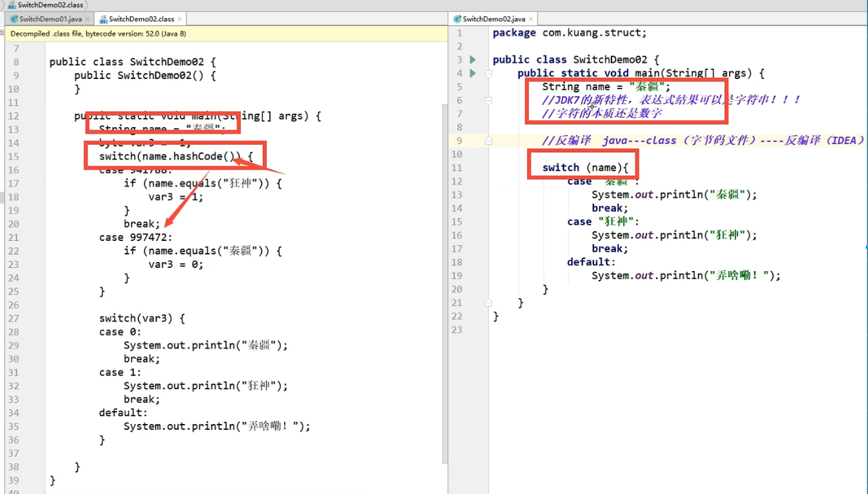Click println("弄啥嘞！") in right editor
868x494 pixels.
click(x=686, y=276)
